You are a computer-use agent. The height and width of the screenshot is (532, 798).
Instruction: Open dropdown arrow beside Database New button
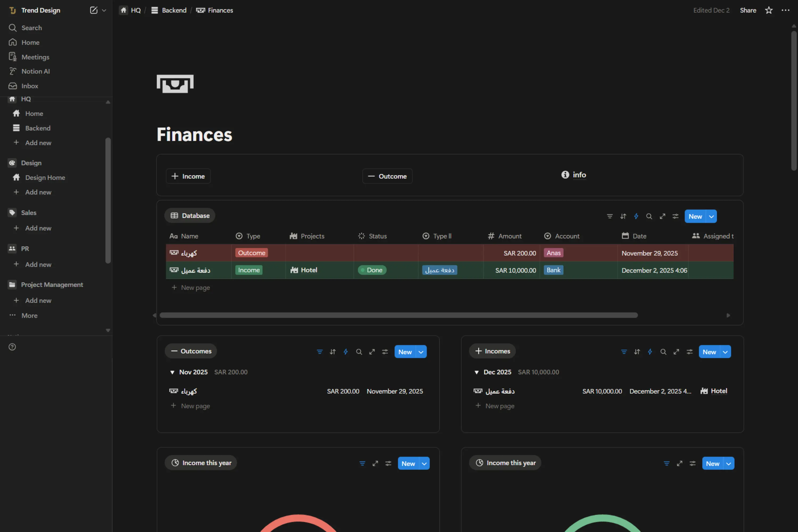click(711, 217)
